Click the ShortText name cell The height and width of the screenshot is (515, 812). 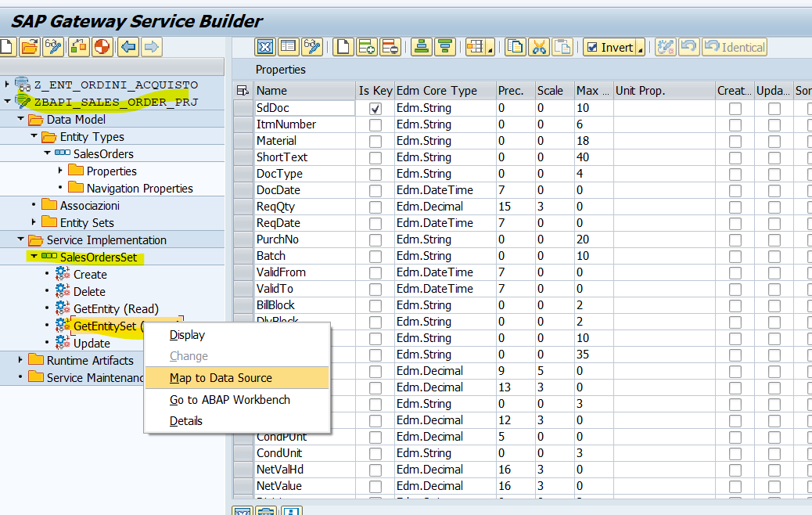pos(304,157)
